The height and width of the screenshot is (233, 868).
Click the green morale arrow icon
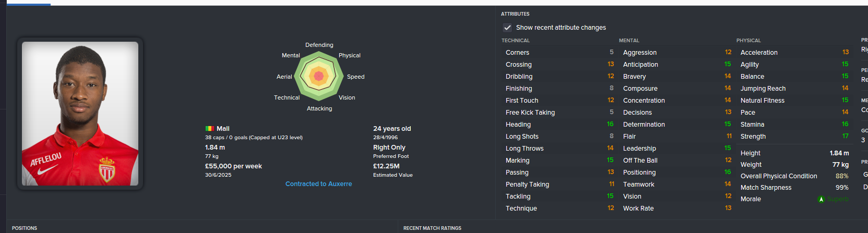(x=821, y=199)
